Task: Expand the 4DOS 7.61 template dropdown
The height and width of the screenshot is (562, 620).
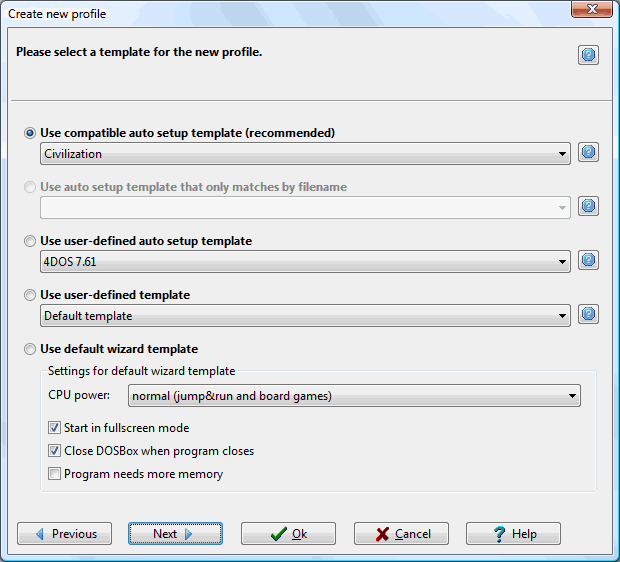Action: coord(305,261)
